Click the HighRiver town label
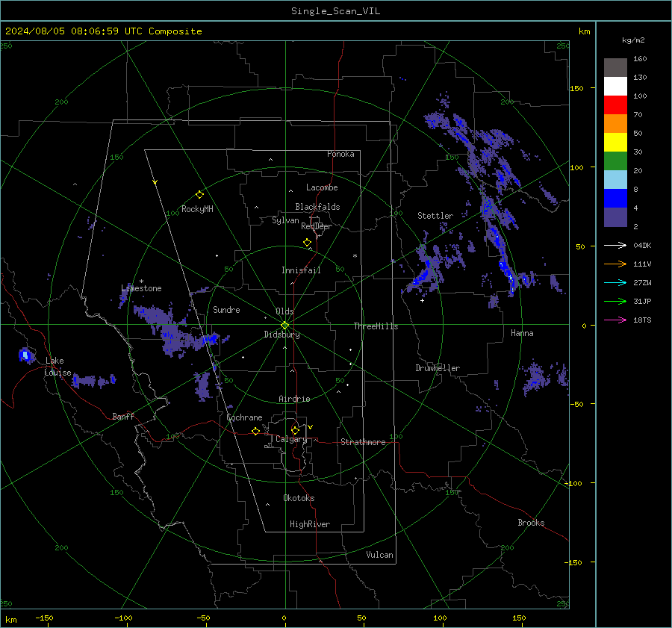Viewport: 672px width, 628px height. click(x=310, y=524)
